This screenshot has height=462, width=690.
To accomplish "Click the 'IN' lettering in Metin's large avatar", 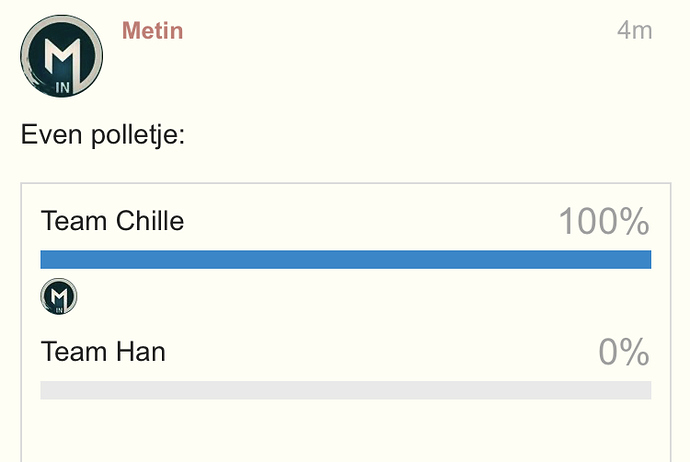I will click(x=62, y=88).
